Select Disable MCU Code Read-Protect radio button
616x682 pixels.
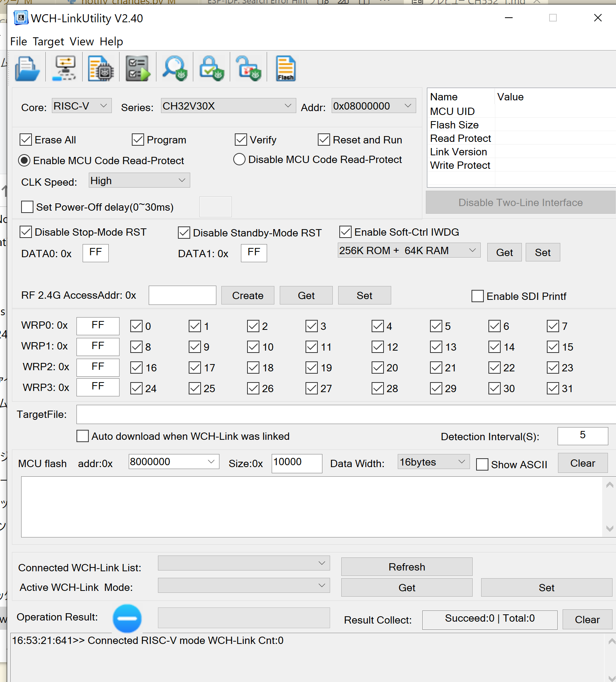[239, 160]
